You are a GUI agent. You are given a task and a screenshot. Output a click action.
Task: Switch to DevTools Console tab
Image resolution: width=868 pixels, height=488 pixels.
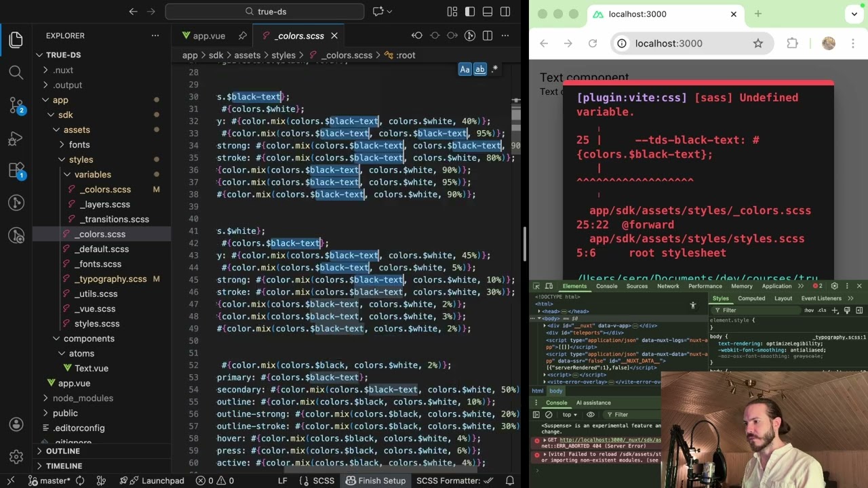coord(606,286)
